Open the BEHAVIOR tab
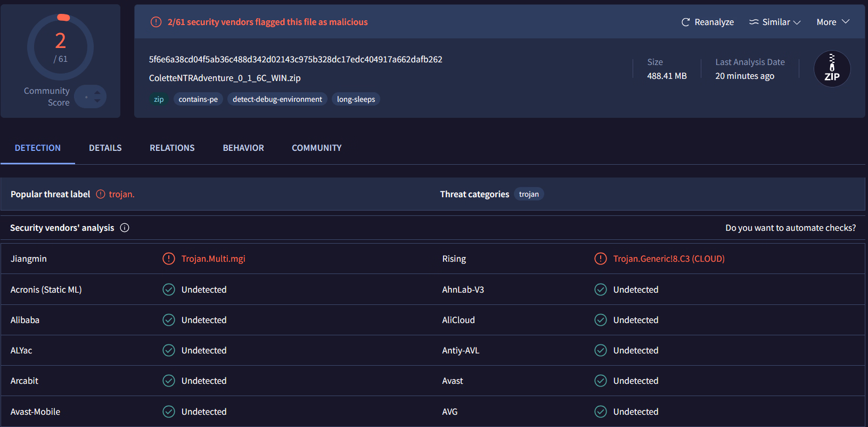This screenshot has width=868, height=427. point(243,148)
